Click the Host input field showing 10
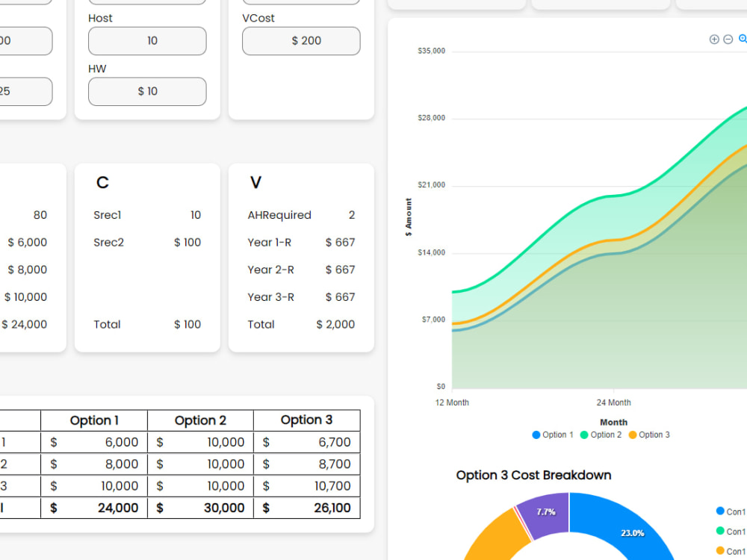The image size is (747, 560). point(147,41)
